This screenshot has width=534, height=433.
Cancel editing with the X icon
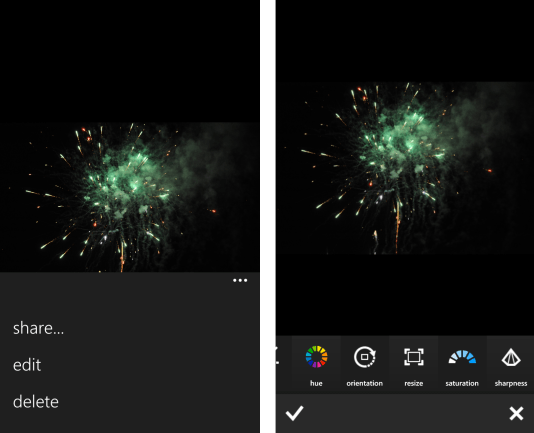pyautogui.click(x=516, y=414)
